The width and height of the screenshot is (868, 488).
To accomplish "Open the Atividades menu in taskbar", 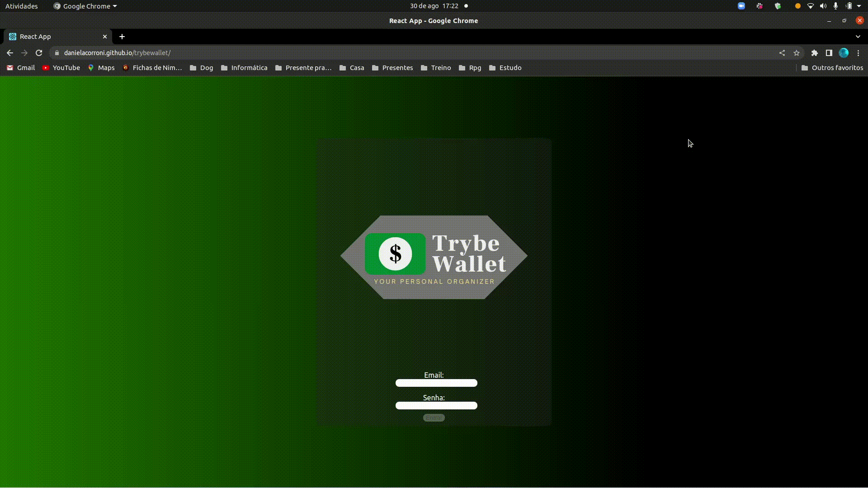I will pyautogui.click(x=21, y=6).
